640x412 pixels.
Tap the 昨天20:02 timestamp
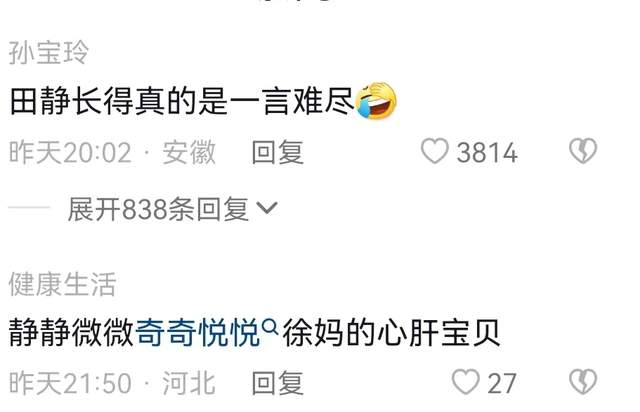pyautogui.click(x=70, y=152)
